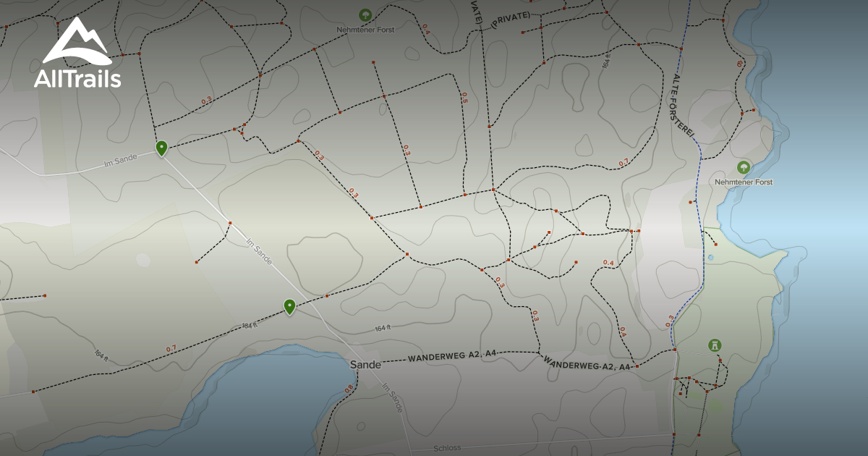
Task: Select the green trailhead pin on Im Sande road
Action: pyautogui.click(x=161, y=148)
